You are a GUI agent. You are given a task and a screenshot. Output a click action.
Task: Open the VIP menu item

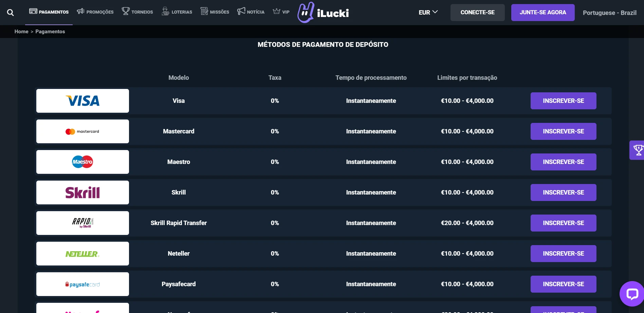pos(281,12)
